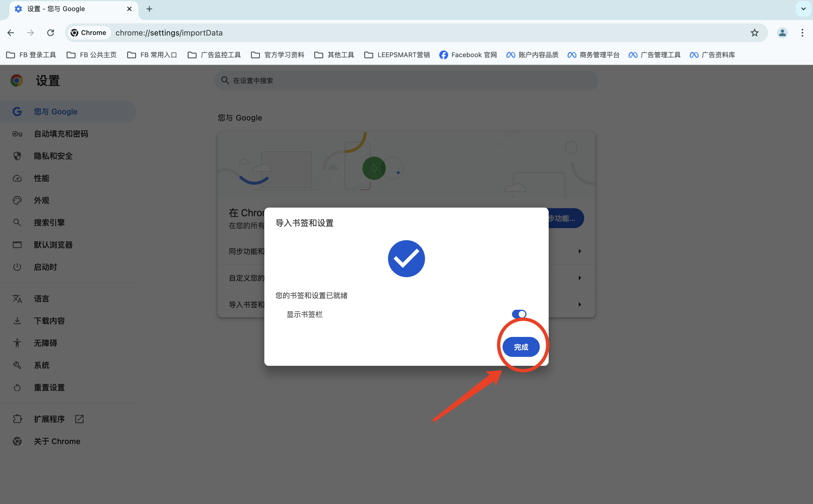
Task: Open the 广告监控工具 bookmark folder
Action: tap(214, 55)
